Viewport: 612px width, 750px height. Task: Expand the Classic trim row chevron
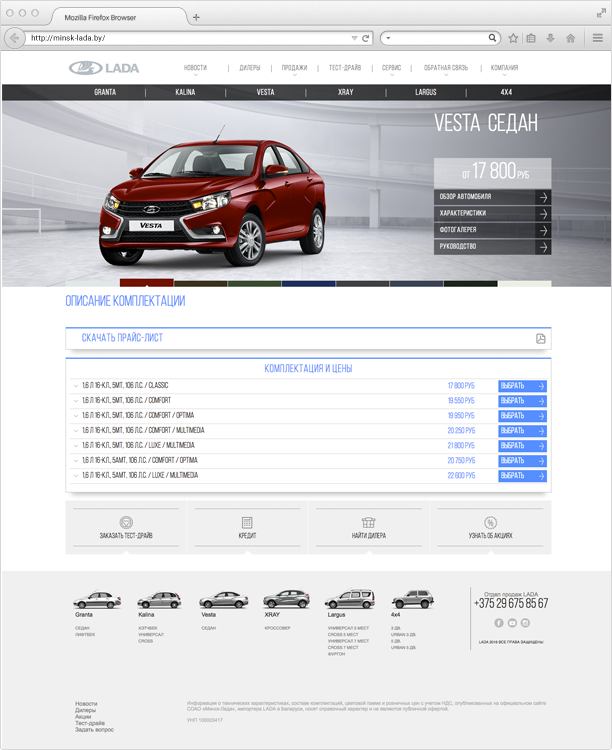[76, 386]
